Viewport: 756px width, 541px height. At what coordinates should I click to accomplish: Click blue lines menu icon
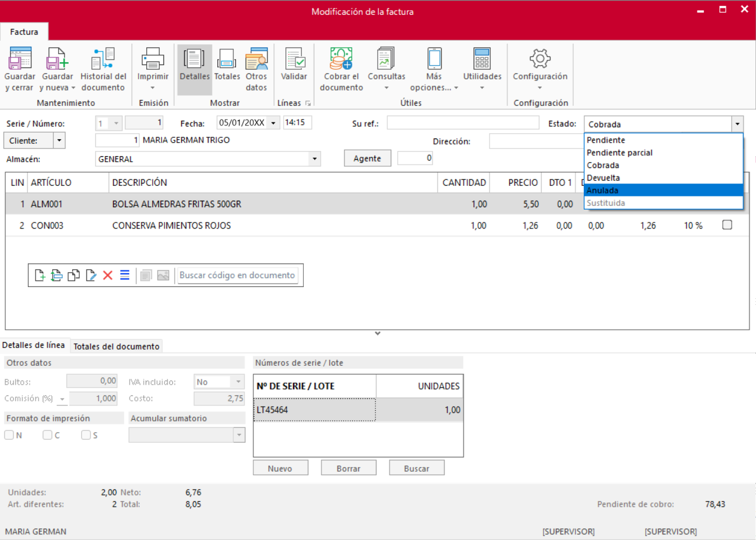pyautogui.click(x=125, y=275)
